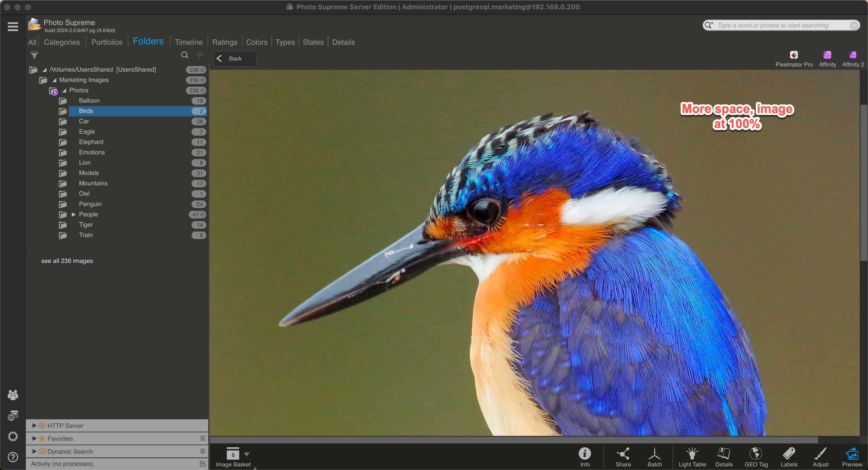Clear the search field with X button

tap(854, 25)
